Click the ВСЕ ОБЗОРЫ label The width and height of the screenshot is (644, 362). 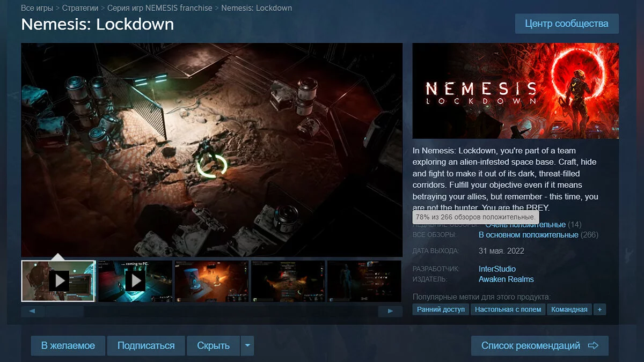434,235
